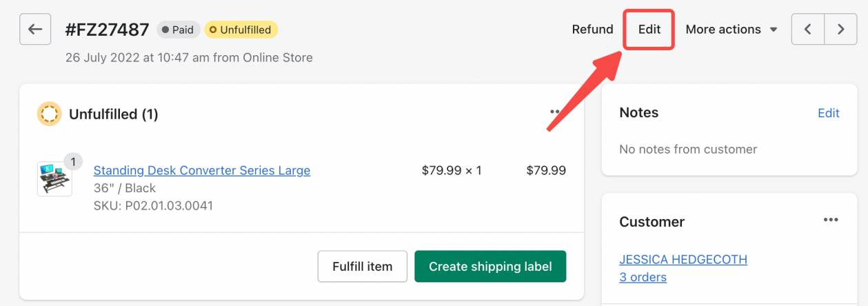The height and width of the screenshot is (306, 868).
Task: Click the order number #FZ27487 heading
Action: (107, 30)
